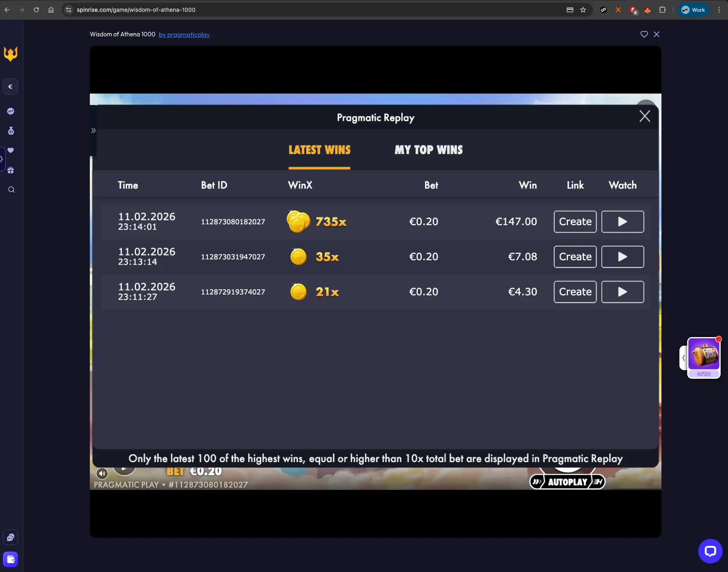Open the Spinrise fox logo home
Viewport: 728px width, 572px height.
pos(11,54)
